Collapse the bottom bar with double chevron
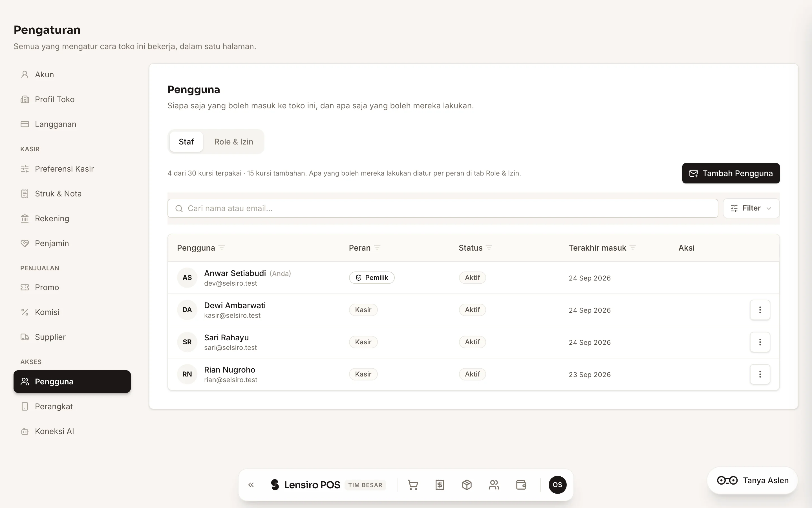Screen dimensions: 812x508 (251, 485)
